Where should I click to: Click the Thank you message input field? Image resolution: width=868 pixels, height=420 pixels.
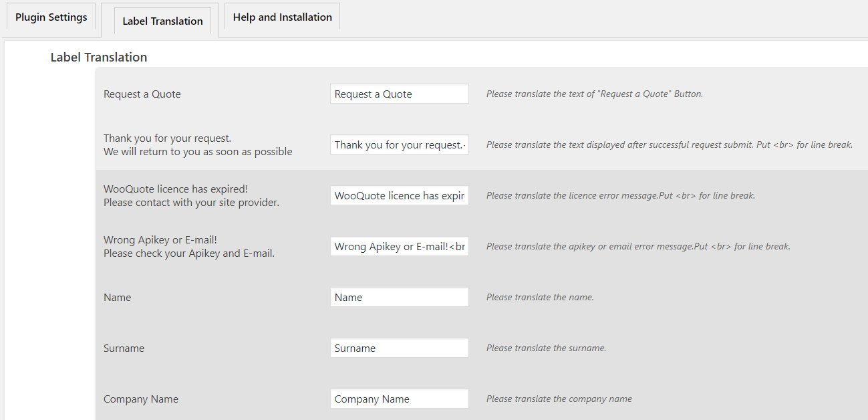[400, 144]
